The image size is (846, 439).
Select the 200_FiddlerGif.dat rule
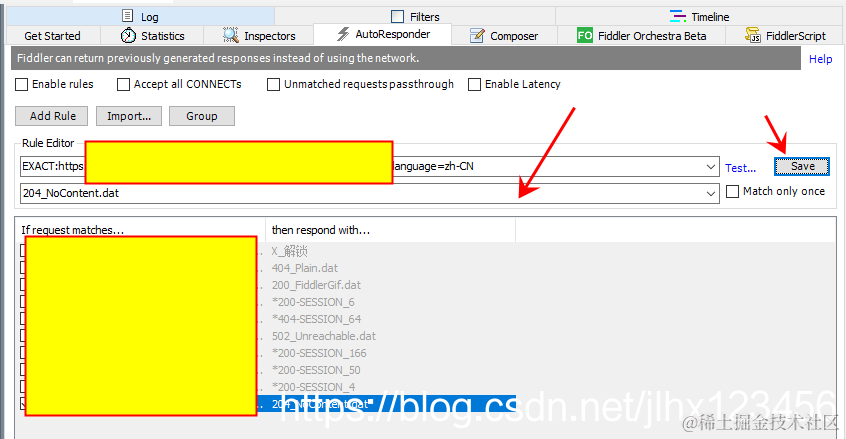pos(316,285)
